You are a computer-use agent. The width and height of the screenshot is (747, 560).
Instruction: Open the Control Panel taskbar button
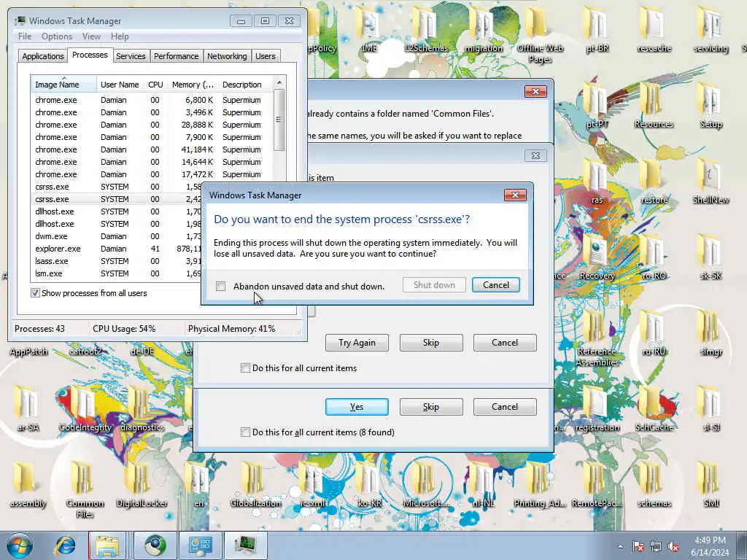(200, 545)
